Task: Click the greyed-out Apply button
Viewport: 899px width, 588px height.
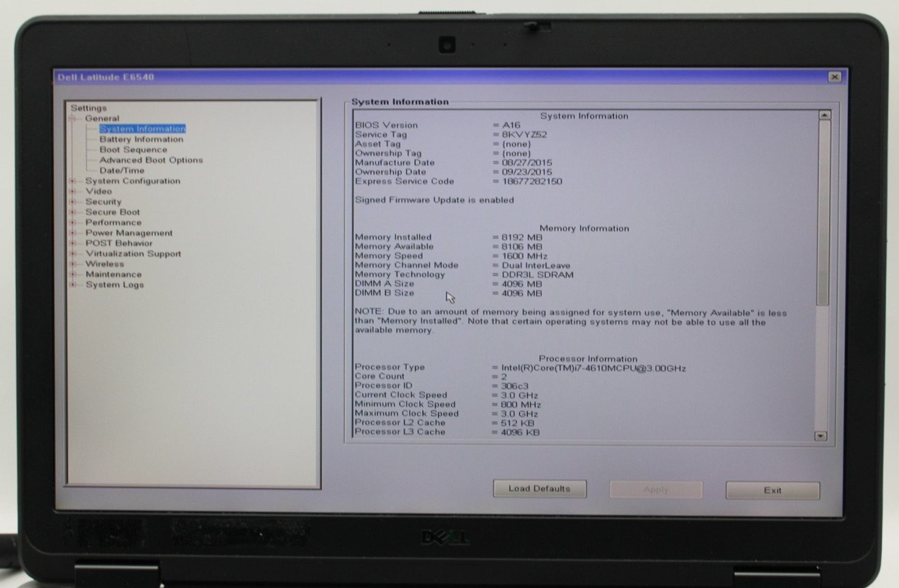Action: 656,489
